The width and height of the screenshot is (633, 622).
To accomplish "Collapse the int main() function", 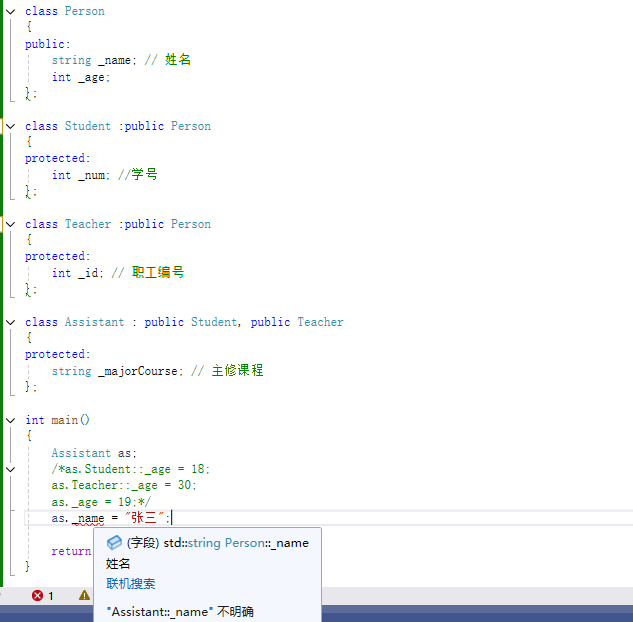I will pos(11,421).
